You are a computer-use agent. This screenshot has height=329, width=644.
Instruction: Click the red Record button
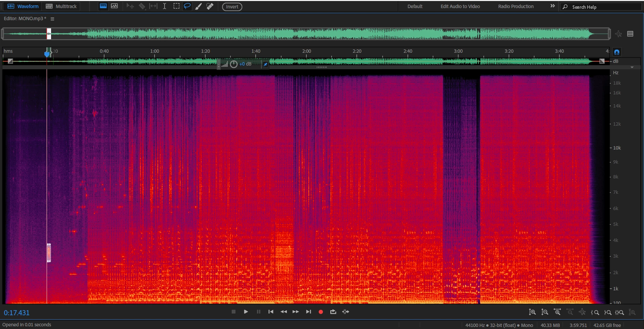[321, 312]
